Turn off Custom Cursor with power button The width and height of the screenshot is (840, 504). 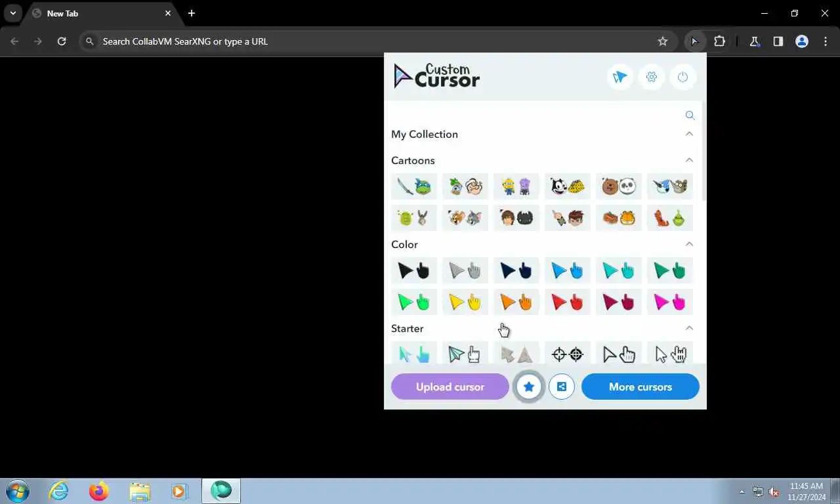click(683, 77)
